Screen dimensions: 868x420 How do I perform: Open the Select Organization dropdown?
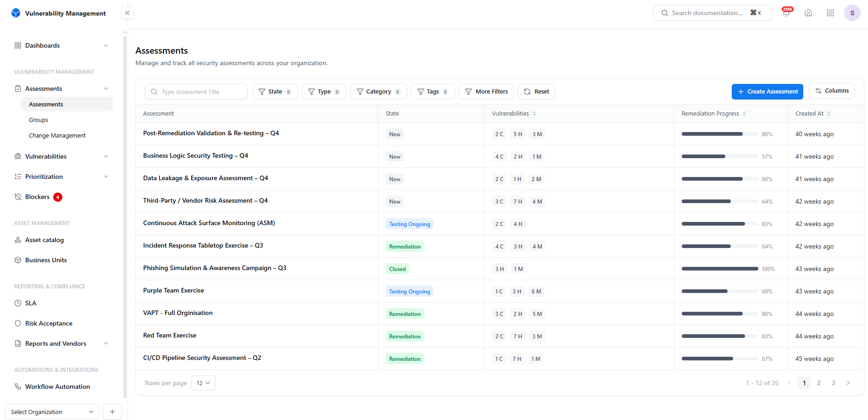pos(52,412)
